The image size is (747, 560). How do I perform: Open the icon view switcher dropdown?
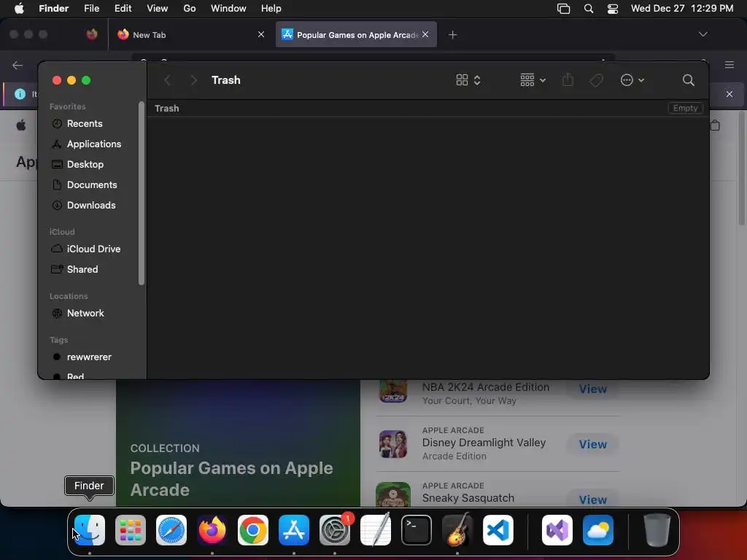[468, 80]
